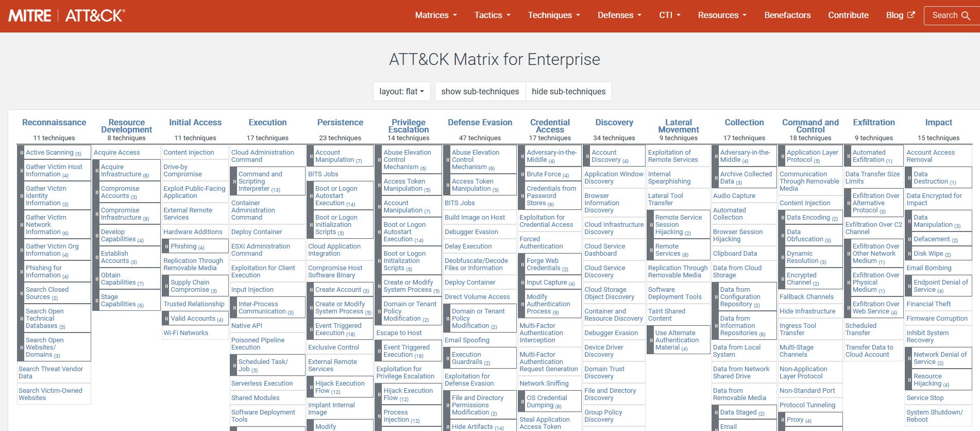Expand the Techniques navigation dropdown
Viewport: 980px width, 431px height.
coord(554,15)
